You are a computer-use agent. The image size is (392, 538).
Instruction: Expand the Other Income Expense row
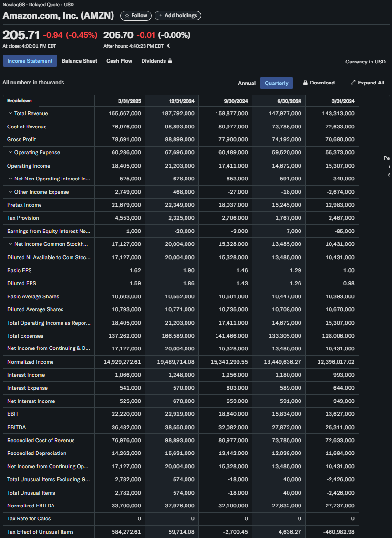pos(10,192)
